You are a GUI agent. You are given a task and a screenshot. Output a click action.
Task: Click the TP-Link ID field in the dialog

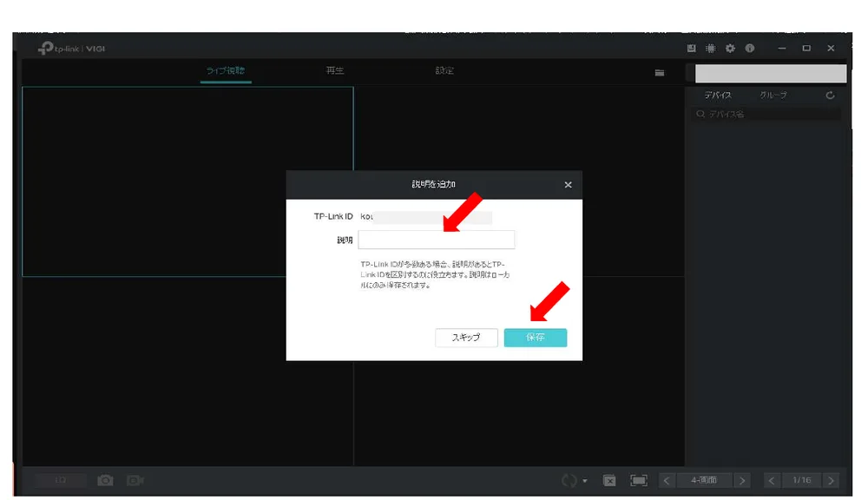pos(425,216)
